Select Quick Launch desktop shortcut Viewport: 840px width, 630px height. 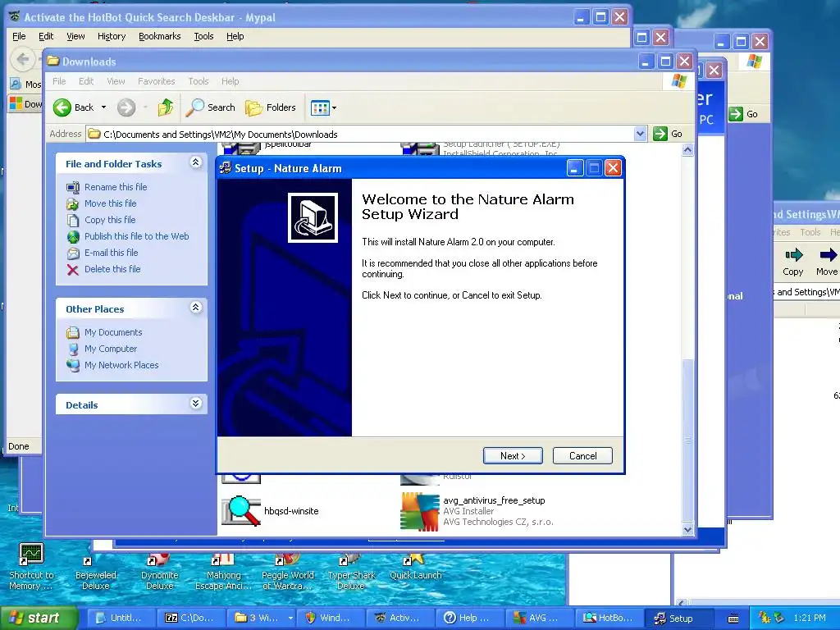(415, 568)
